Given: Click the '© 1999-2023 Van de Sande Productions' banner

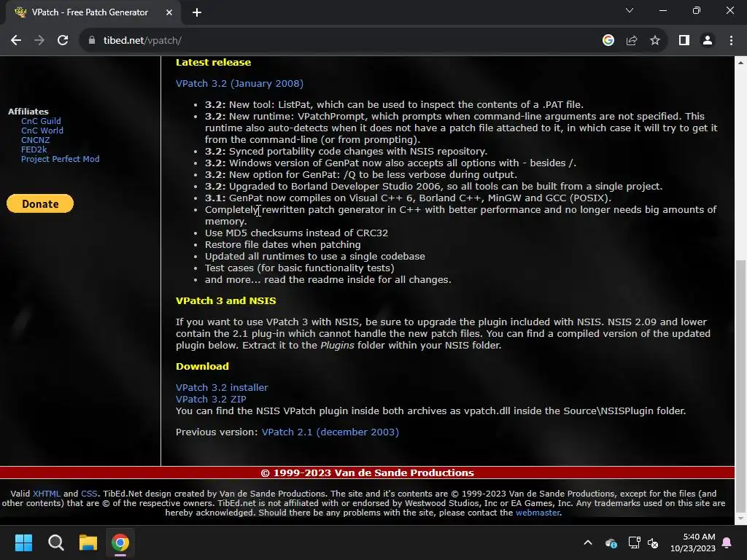Looking at the screenshot, I should (368, 472).
